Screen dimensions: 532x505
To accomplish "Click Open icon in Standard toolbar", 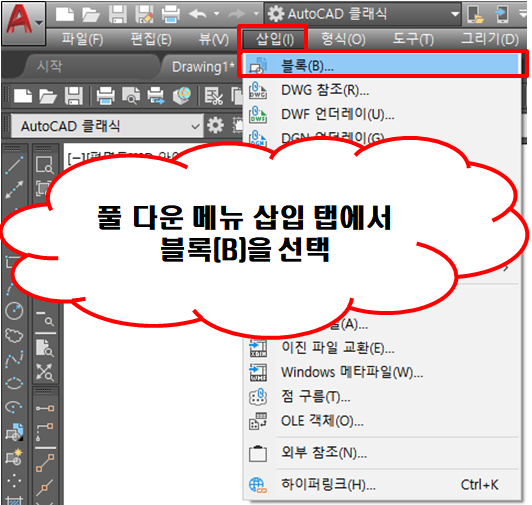I will coord(48,96).
